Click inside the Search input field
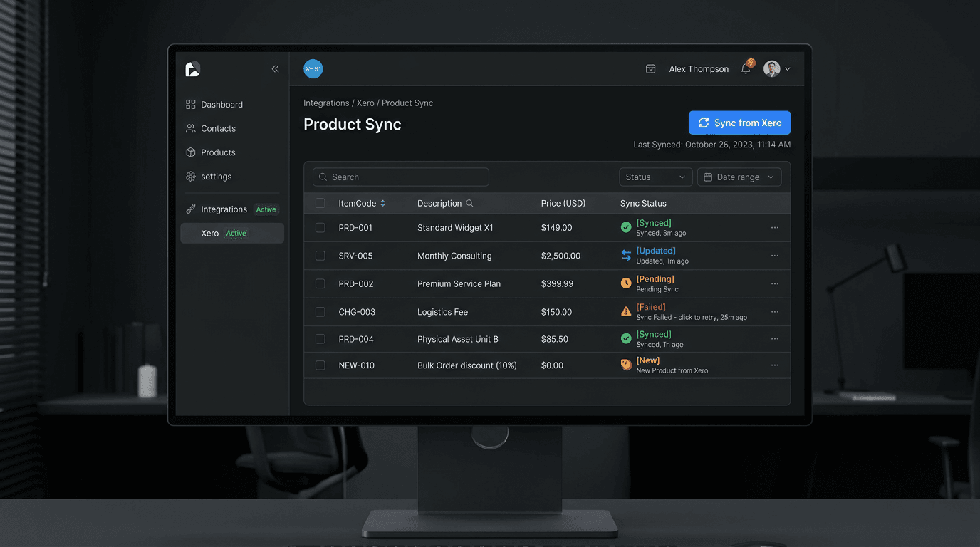The height and width of the screenshot is (547, 980). [400, 177]
